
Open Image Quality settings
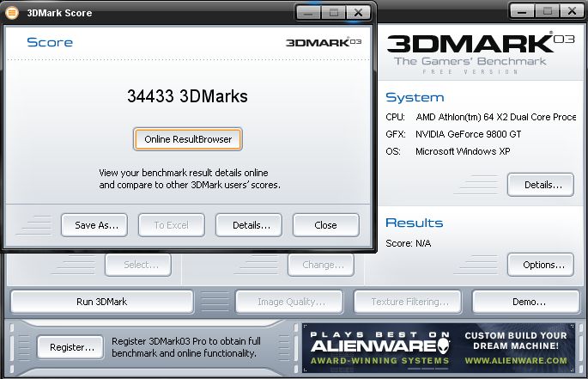click(x=289, y=302)
